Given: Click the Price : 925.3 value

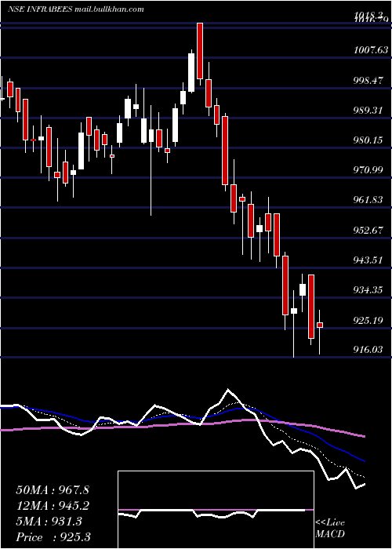Looking at the screenshot, I should point(55,537).
